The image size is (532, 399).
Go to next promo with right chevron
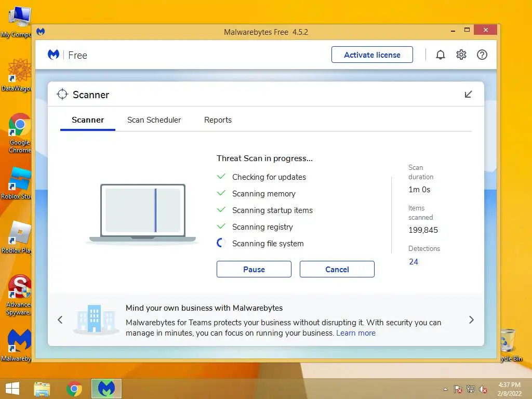(471, 320)
